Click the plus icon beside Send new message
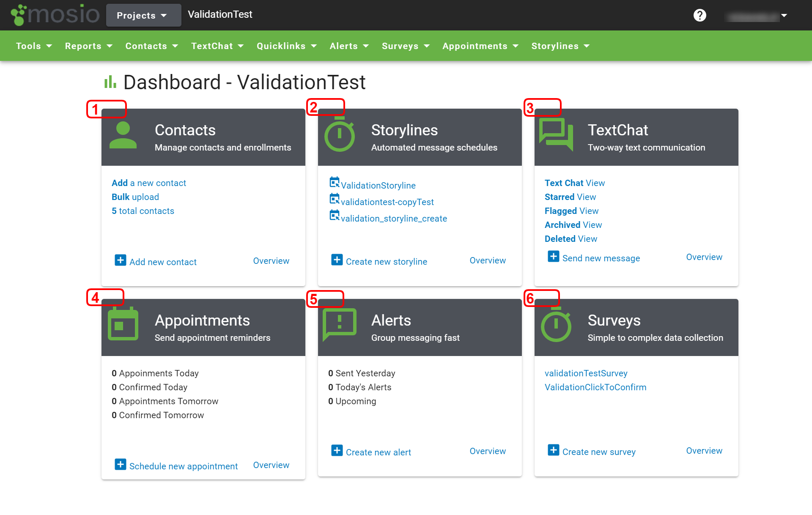812x515 pixels. coord(554,256)
